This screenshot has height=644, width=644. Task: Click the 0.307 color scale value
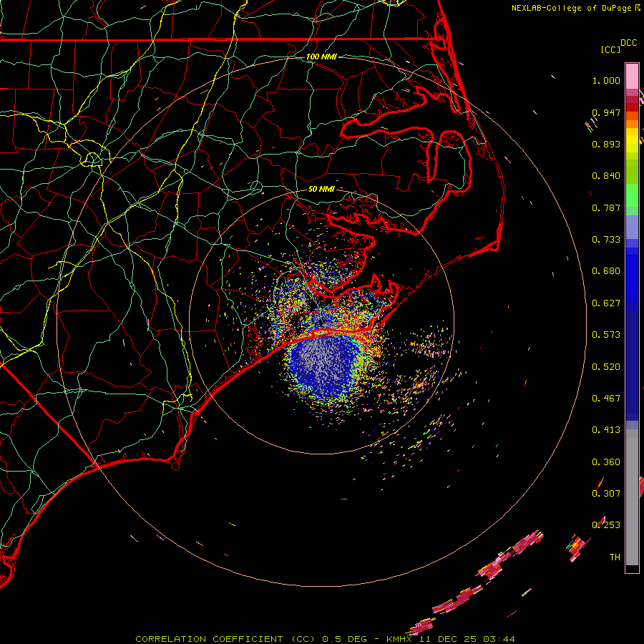[x=606, y=494]
